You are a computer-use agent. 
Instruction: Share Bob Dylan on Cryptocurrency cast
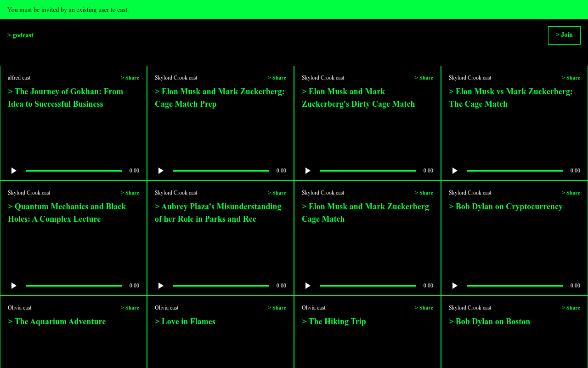[x=571, y=193]
